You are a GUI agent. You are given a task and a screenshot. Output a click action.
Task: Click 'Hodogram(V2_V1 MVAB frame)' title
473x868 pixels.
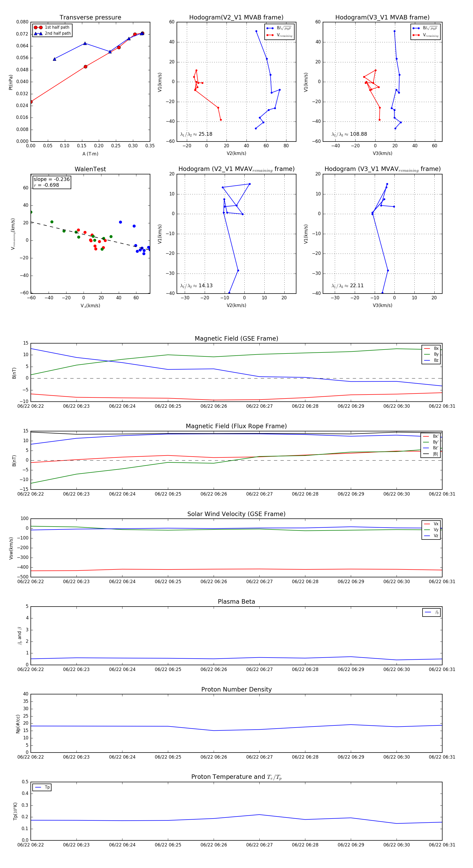236,18
